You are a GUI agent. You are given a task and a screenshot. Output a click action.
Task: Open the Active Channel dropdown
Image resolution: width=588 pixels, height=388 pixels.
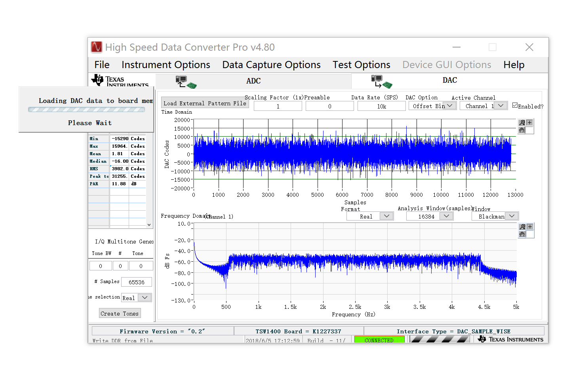483,106
